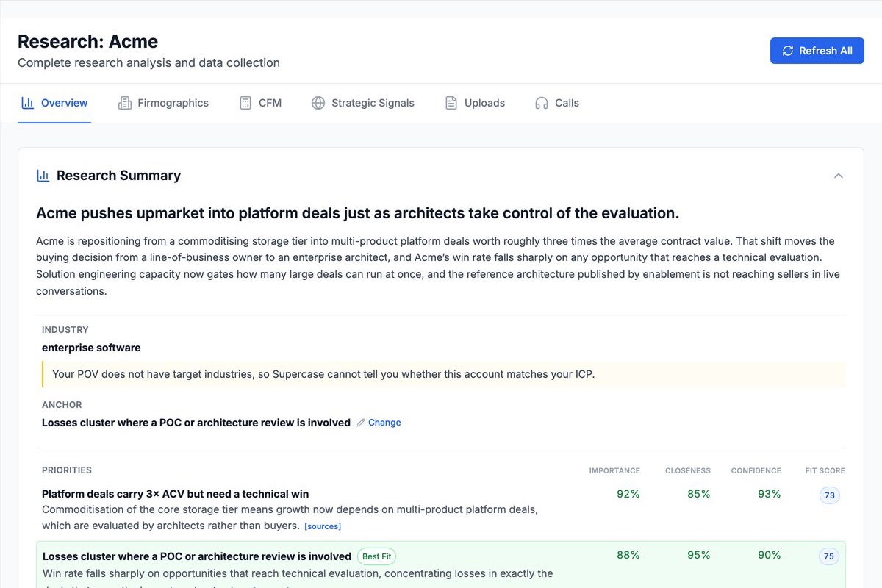Viewport: 882px width, 588px height.
Task: Click the PRIORITIES section label
Action: click(67, 470)
